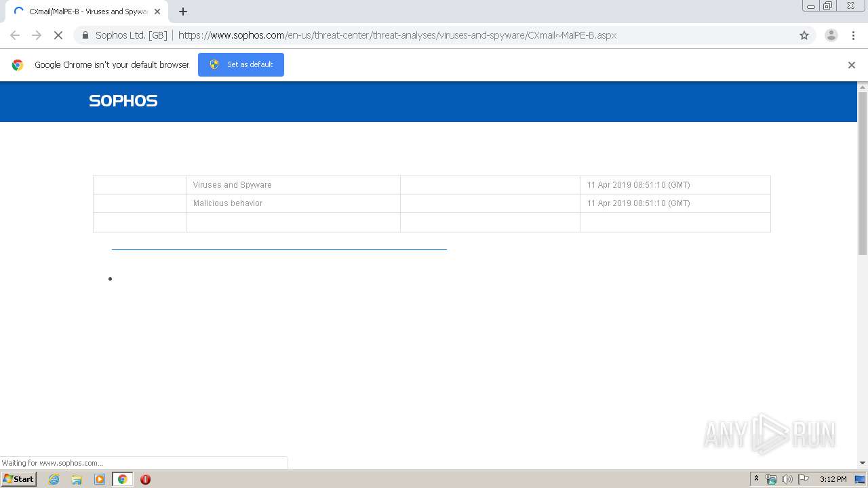Click the Set as default button
The width and height of the screenshot is (868, 488).
[x=241, y=64]
